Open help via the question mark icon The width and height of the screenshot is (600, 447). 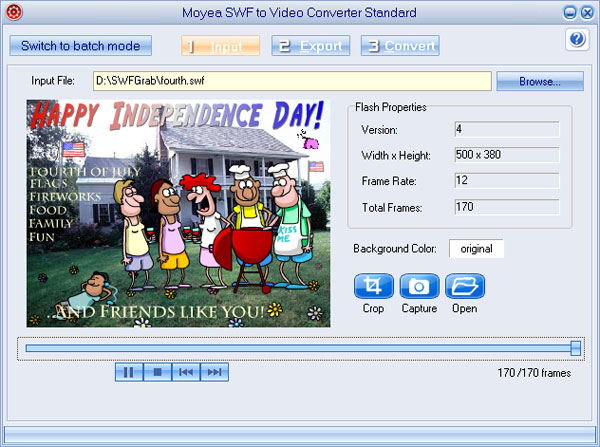pos(577,39)
